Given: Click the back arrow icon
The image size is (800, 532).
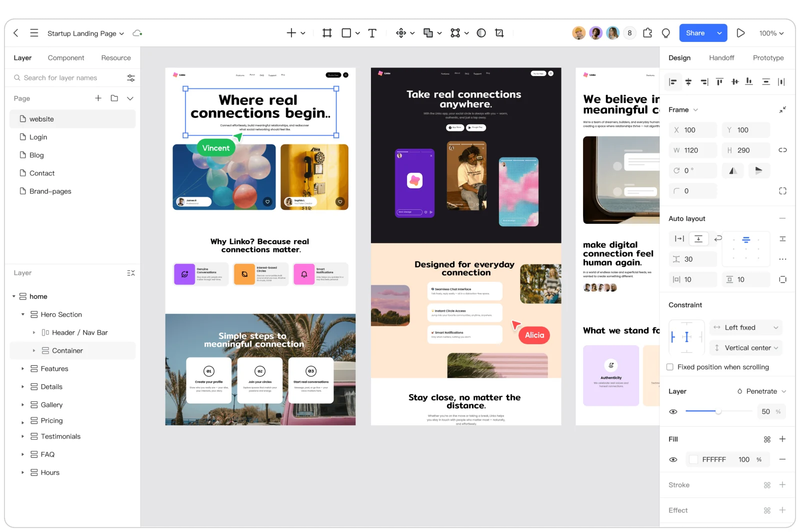Looking at the screenshot, I should [x=16, y=33].
